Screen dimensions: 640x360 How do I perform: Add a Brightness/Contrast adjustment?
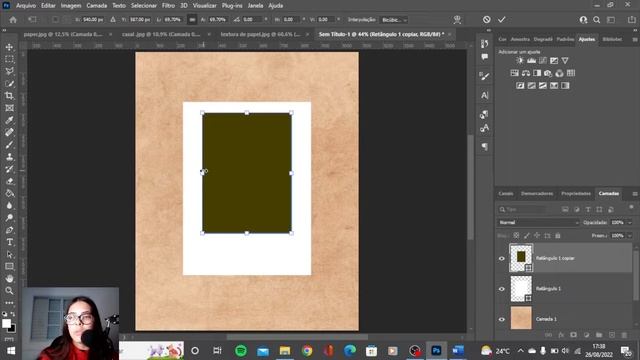coord(520,60)
